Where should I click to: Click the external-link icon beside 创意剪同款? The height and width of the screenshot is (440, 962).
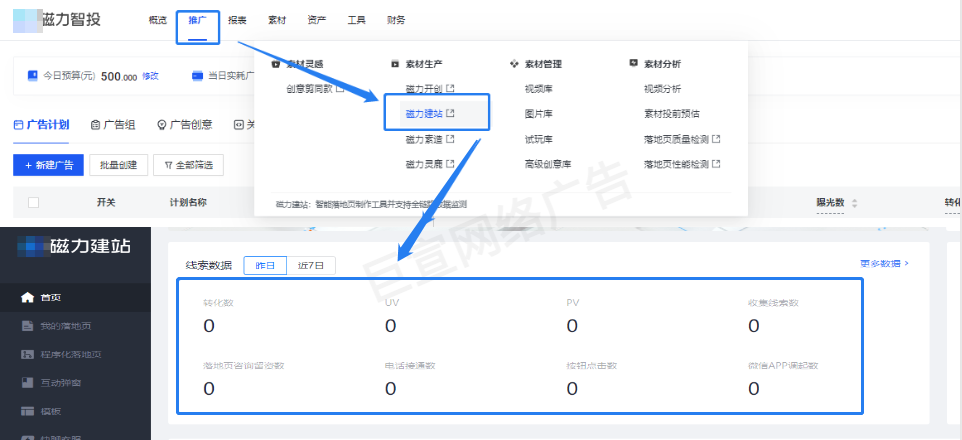(x=340, y=88)
